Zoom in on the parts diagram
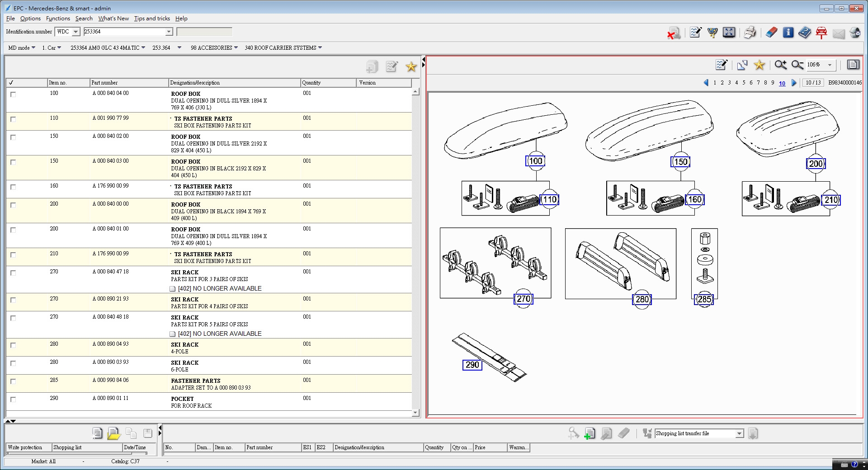The image size is (868, 470). (780, 65)
